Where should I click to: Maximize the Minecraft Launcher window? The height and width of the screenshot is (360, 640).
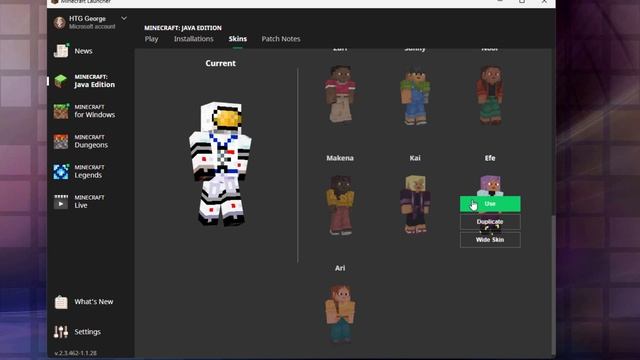pos(522,2)
